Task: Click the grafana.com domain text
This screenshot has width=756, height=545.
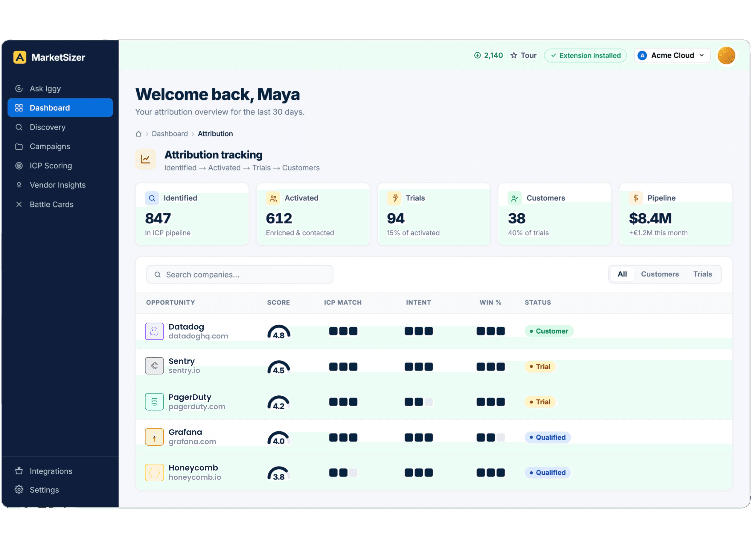Action: (193, 442)
